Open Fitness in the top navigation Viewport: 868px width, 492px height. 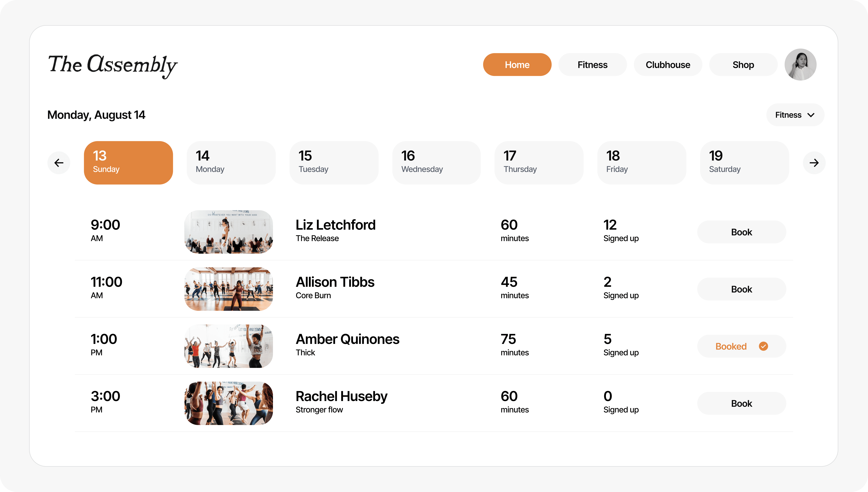tap(592, 65)
